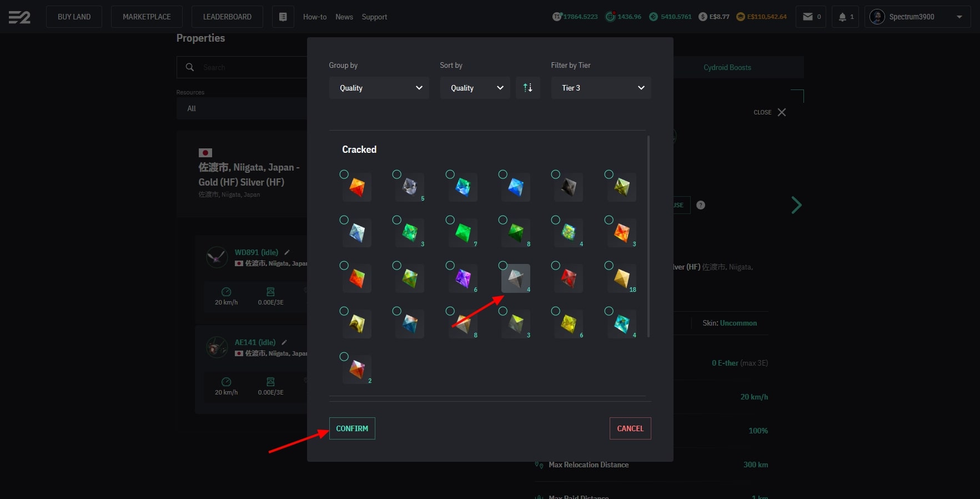The image size is (980, 499).
Task: Open the WD891 (idle) droid
Action: click(257, 252)
